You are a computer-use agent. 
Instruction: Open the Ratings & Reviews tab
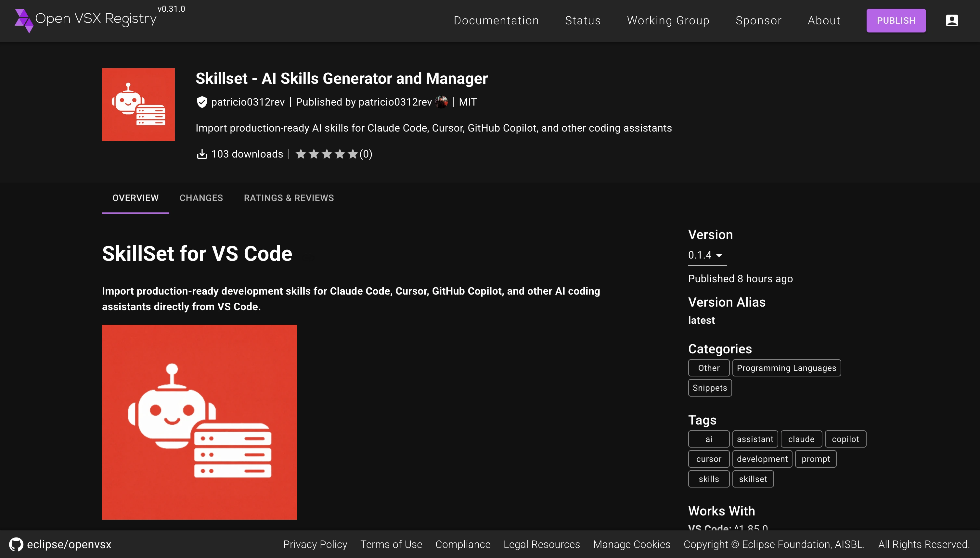tap(289, 198)
